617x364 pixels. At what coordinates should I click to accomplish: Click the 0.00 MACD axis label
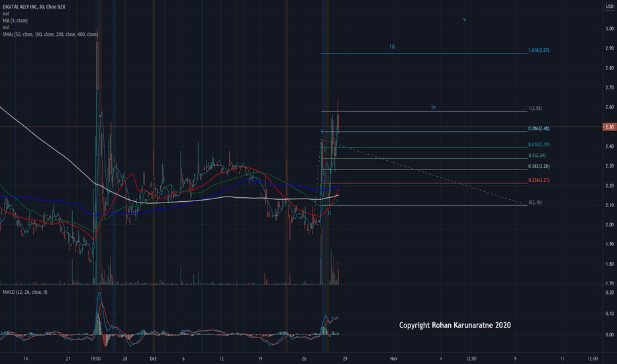click(610, 335)
